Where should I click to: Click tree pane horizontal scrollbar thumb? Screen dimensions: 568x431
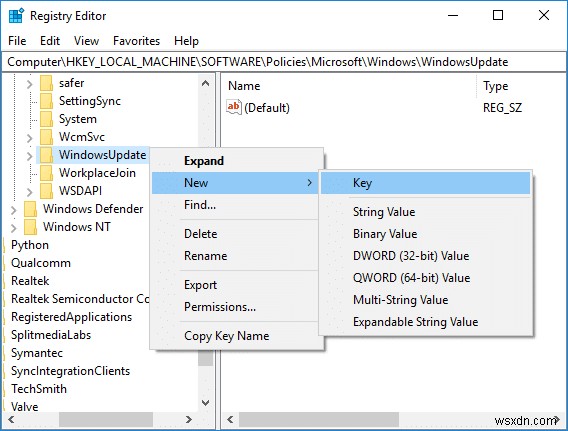[106, 419]
